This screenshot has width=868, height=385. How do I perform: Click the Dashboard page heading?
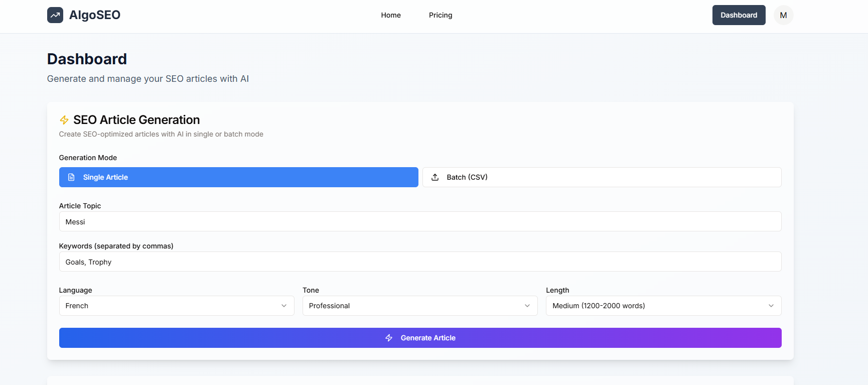click(x=87, y=59)
